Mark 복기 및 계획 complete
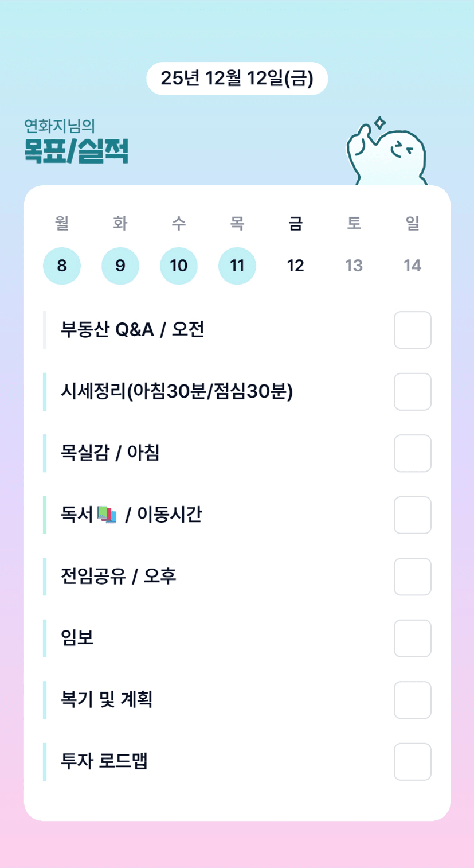 (412, 700)
